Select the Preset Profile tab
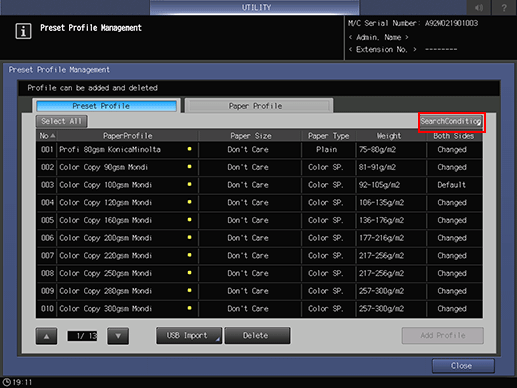Screen dimensions: 517x388 click(x=106, y=106)
